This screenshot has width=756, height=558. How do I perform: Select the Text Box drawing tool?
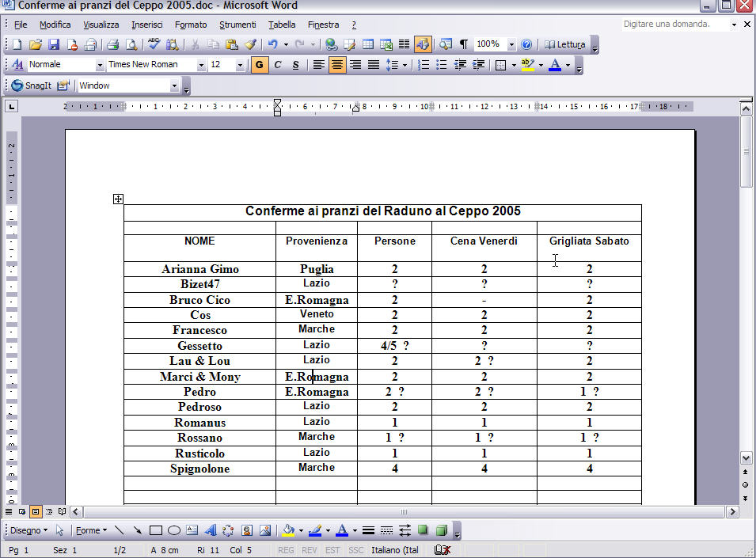point(192,530)
